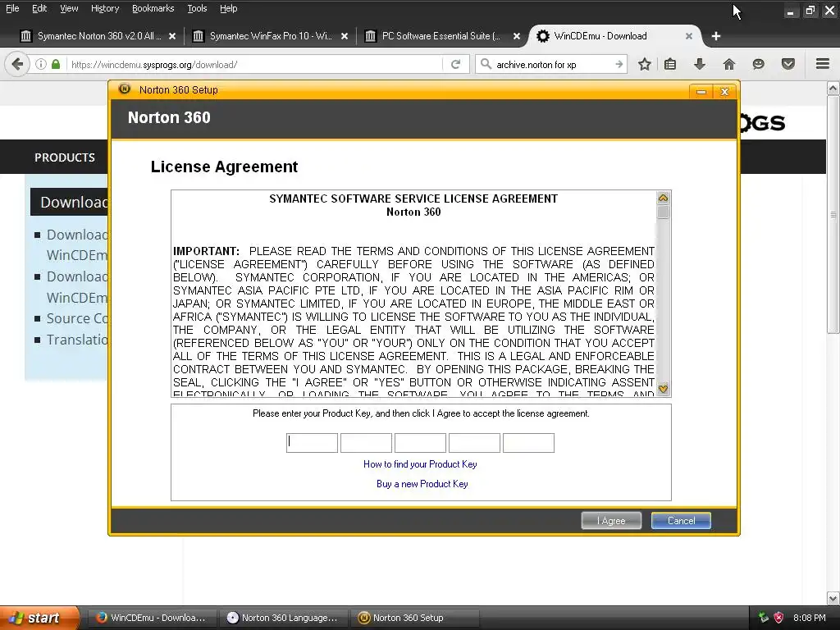Click the license agreement scrollbar thumb
Image resolution: width=840 pixels, height=630 pixels.
(x=663, y=212)
